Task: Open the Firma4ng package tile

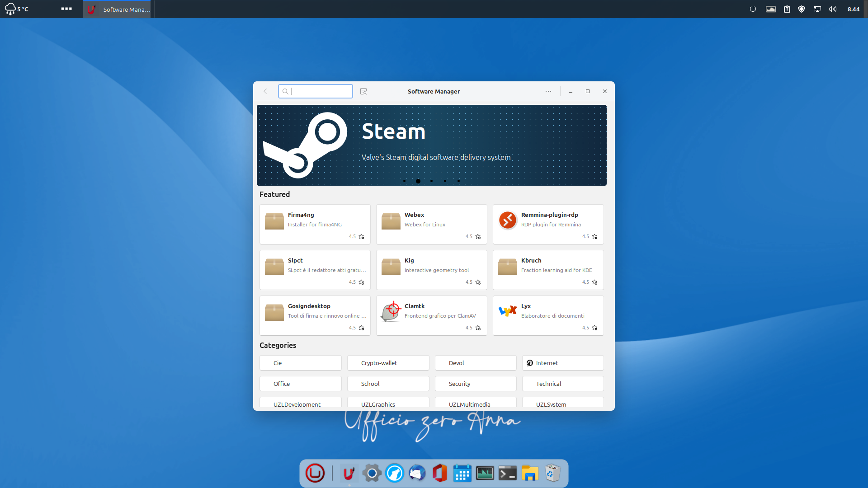Action: (x=315, y=224)
